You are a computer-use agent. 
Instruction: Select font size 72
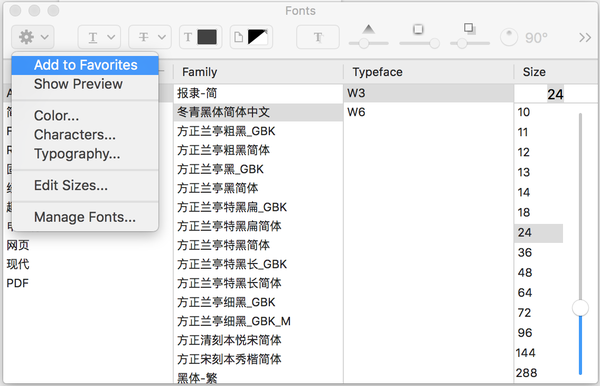pos(539,313)
